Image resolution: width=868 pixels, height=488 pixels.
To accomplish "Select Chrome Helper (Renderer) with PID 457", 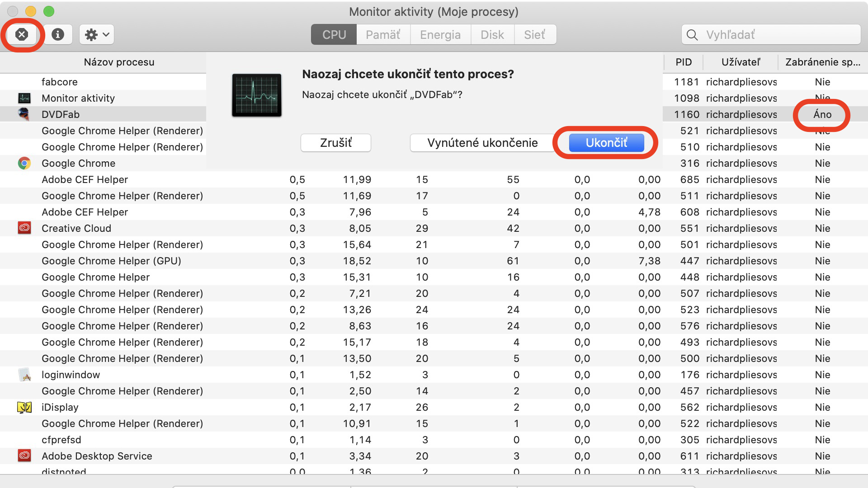I will (x=434, y=391).
